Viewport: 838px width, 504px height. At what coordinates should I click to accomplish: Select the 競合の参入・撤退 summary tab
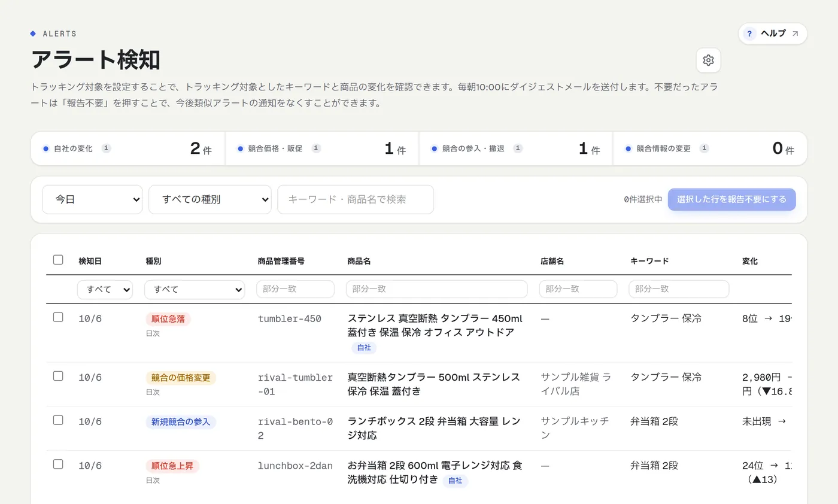coord(516,148)
